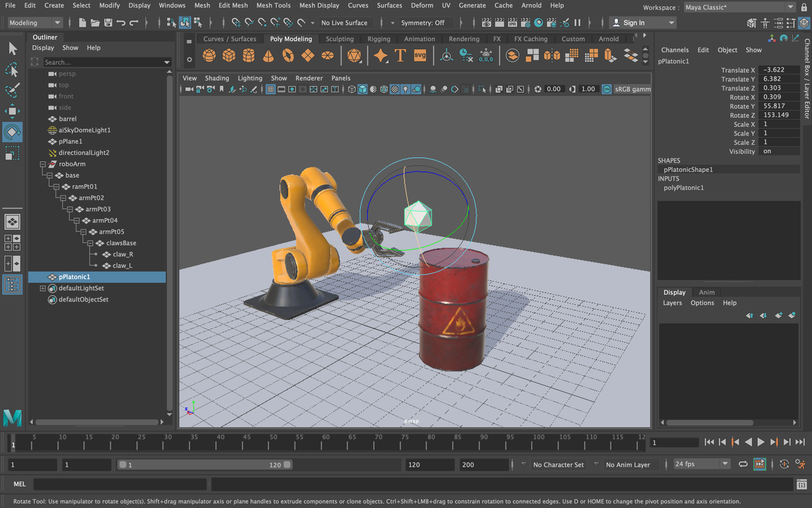Screen dimensions: 812x508
Task: Toggle select by object type mode
Action: [x=185, y=22]
